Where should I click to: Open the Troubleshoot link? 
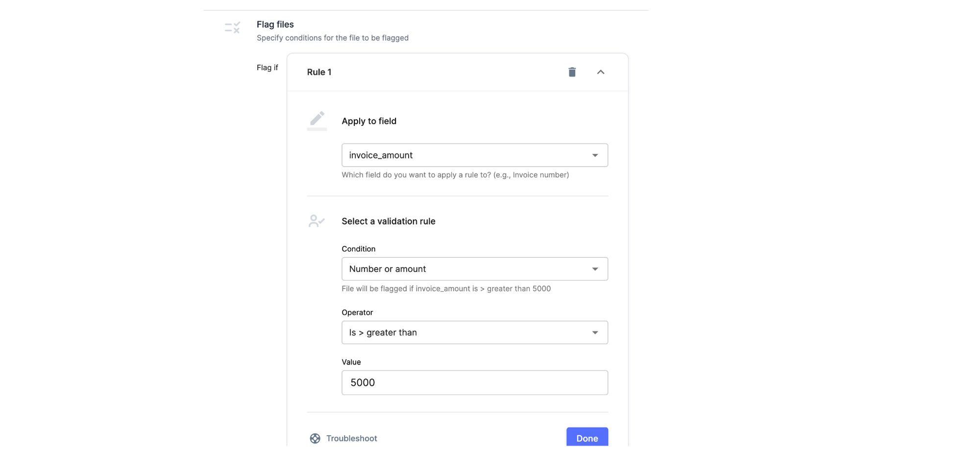351,438
